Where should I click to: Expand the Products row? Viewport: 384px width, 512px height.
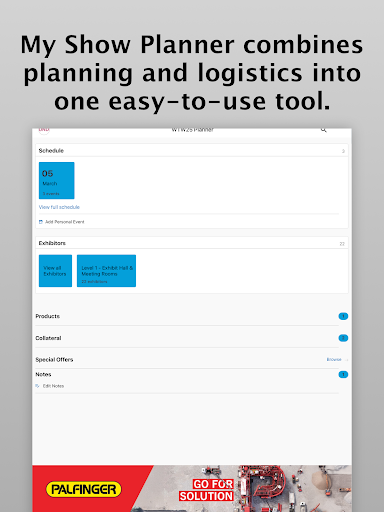[192, 316]
